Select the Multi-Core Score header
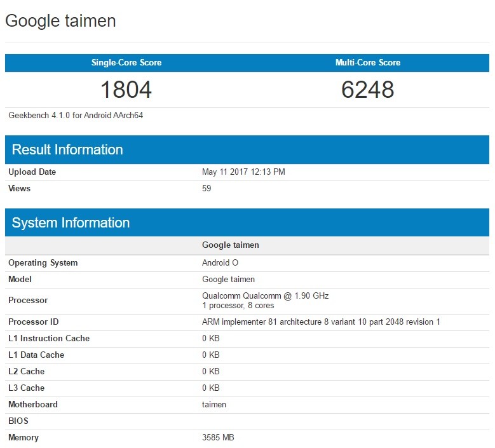Image resolution: width=495 pixels, height=448 pixels. (367, 63)
